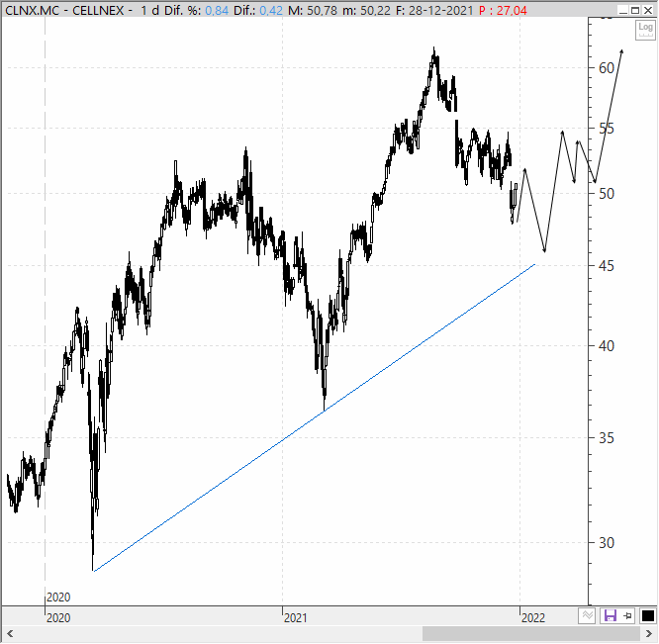Click the 1 d timeframe label
This screenshot has width=659, height=644.
[x=149, y=10]
